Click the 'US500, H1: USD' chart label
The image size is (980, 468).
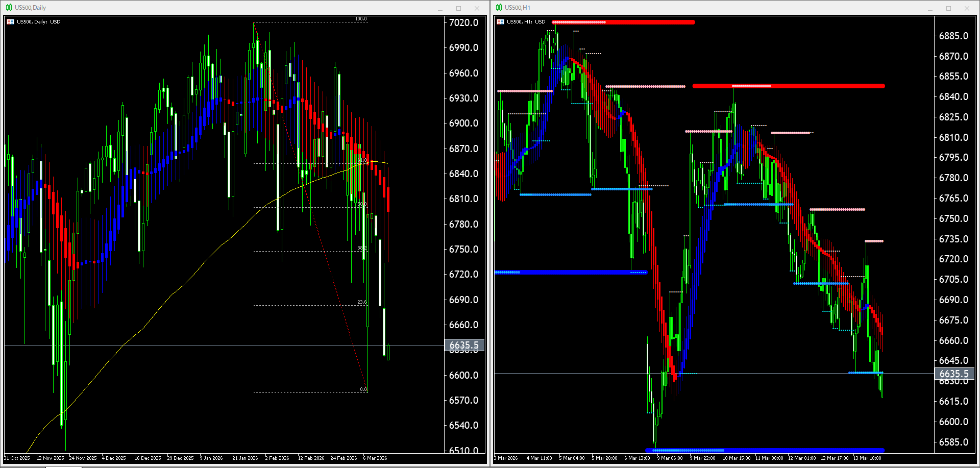(x=526, y=22)
